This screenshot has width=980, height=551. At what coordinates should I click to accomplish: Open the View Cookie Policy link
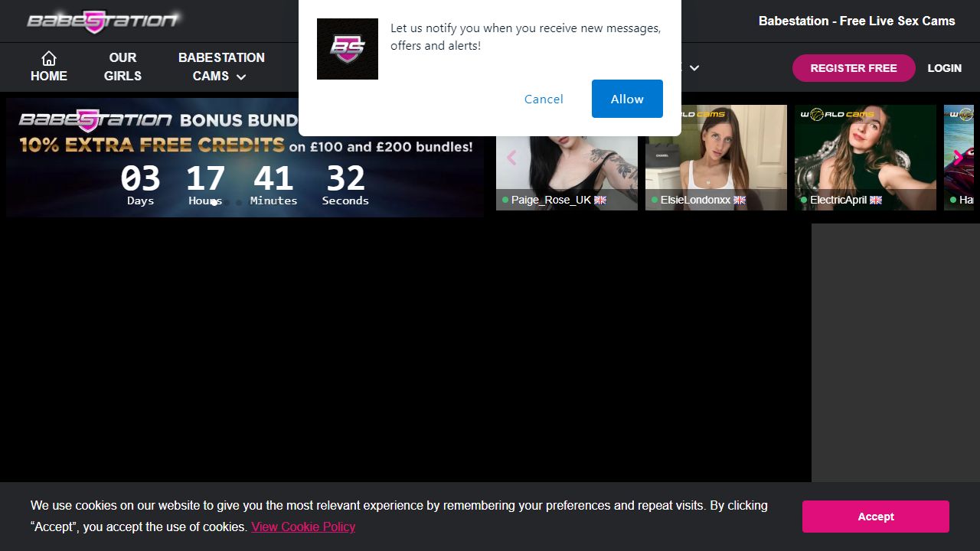click(x=303, y=527)
